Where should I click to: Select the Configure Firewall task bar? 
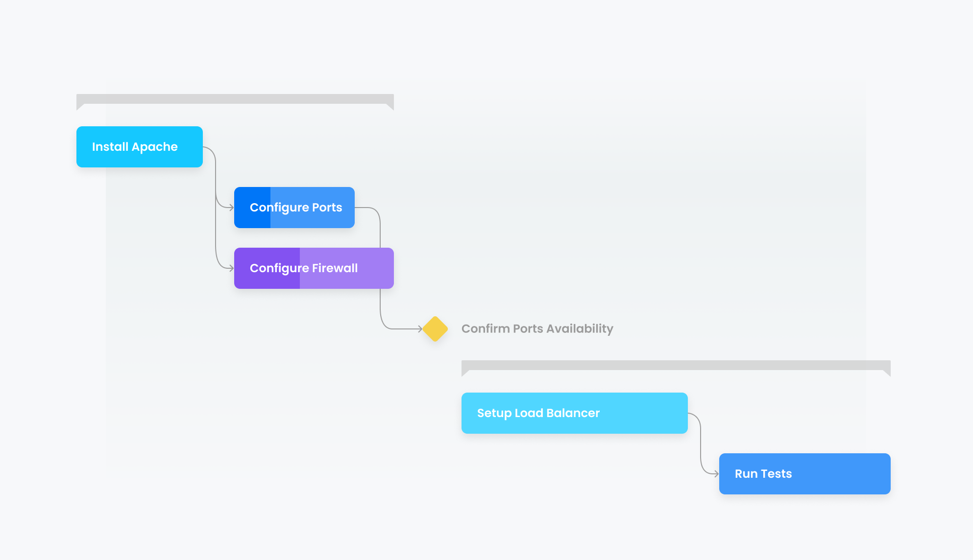pos(314,268)
